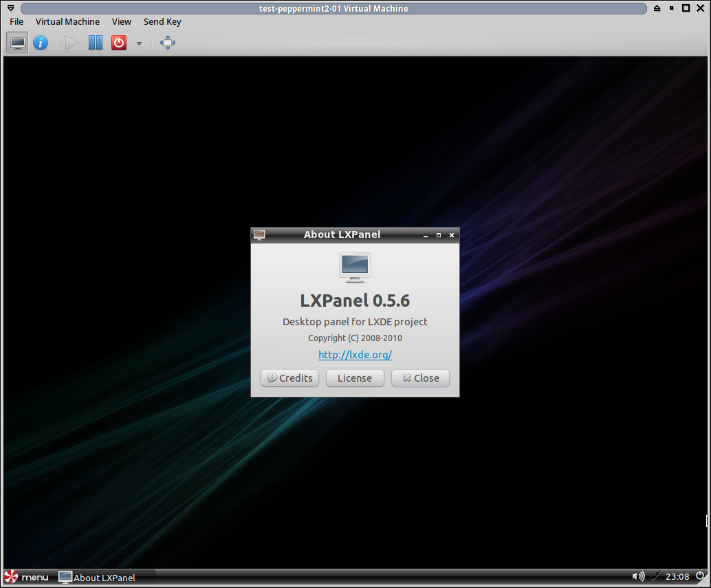The image size is (711, 588).
Task: Minimize the About LXPanel dialog
Action: [x=426, y=235]
